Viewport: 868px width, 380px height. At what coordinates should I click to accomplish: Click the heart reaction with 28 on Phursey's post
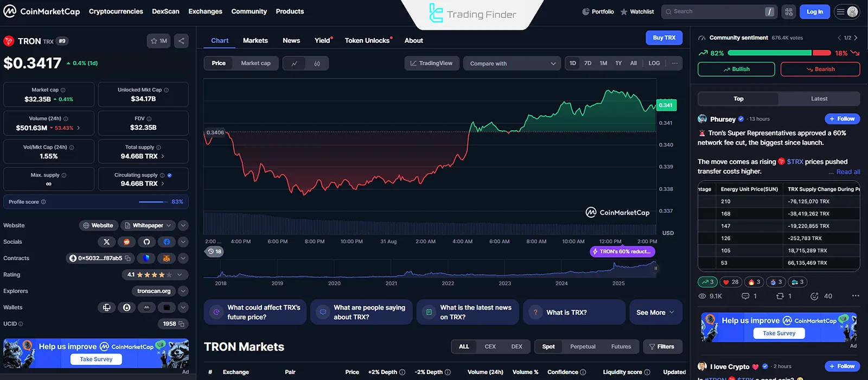[x=731, y=282]
